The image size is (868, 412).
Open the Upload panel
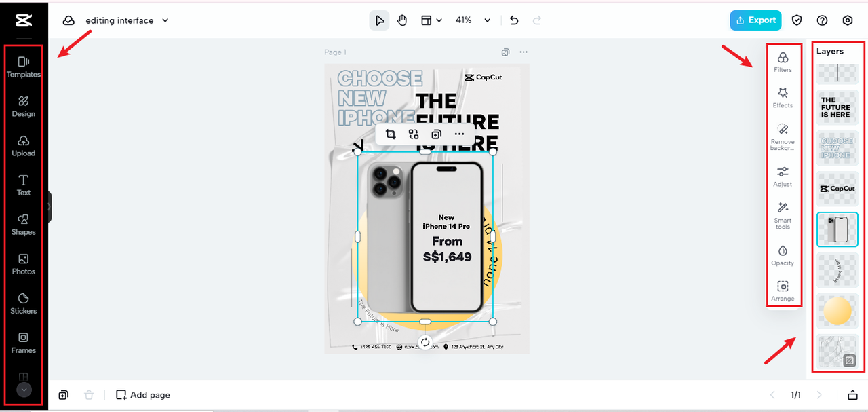point(24,146)
